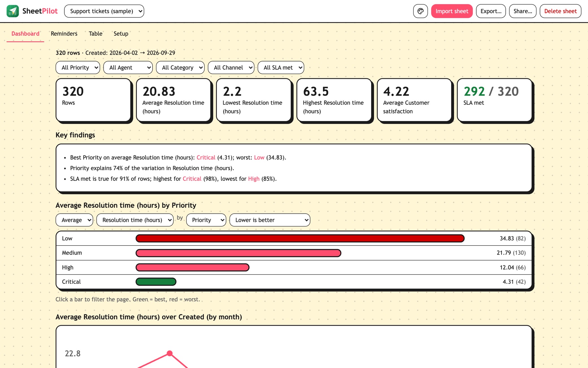Screen dimensions: 588x368
Task: Expand the All SLA met filter dropdown
Action: tap(281, 68)
